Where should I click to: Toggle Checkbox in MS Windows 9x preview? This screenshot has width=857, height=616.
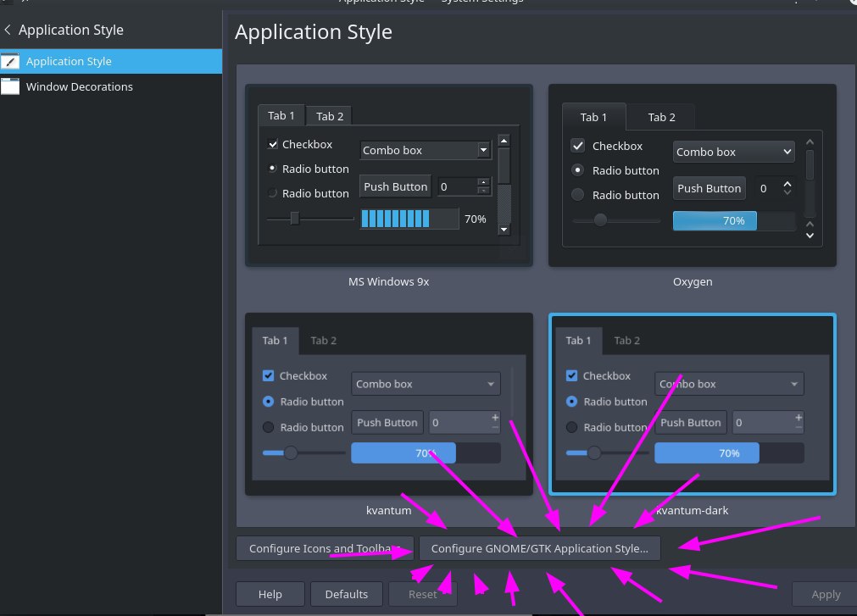[x=273, y=144]
